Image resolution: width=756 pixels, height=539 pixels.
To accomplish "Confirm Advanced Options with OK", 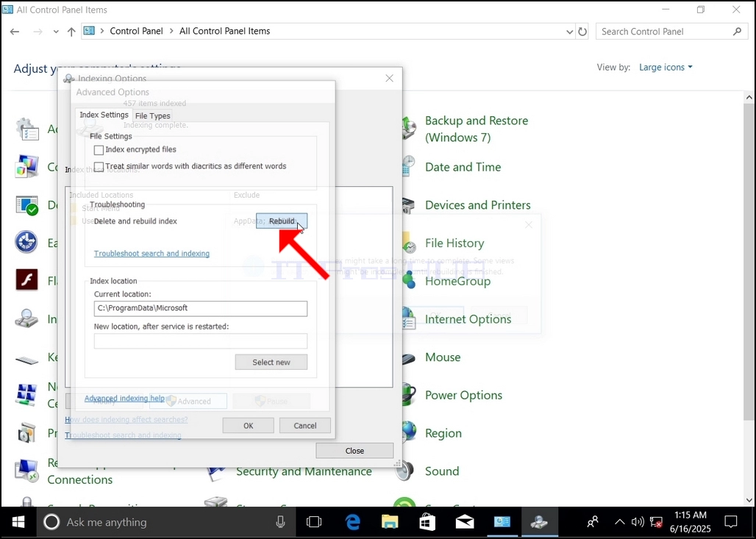I will pyautogui.click(x=248, y=425).
